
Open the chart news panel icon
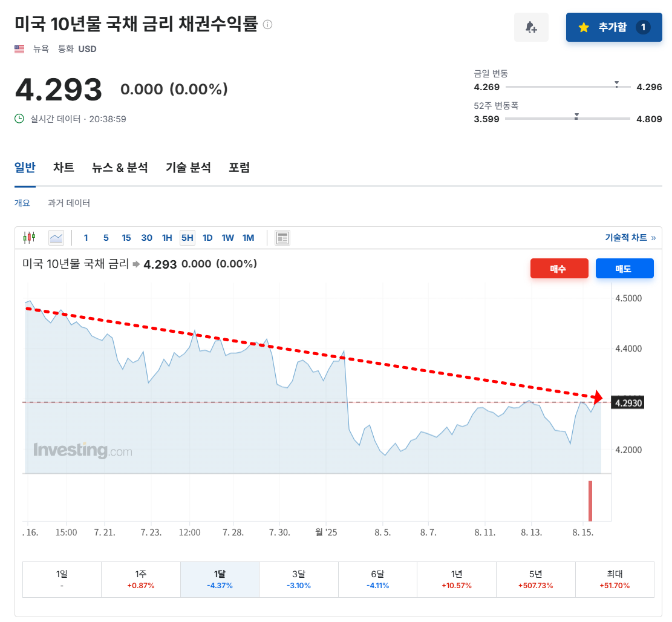click(x=282, y=237)
